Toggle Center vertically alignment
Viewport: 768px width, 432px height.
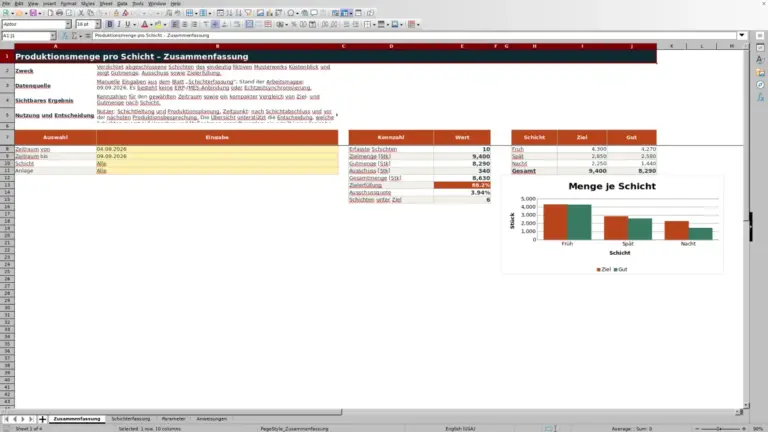pos(215,24)
